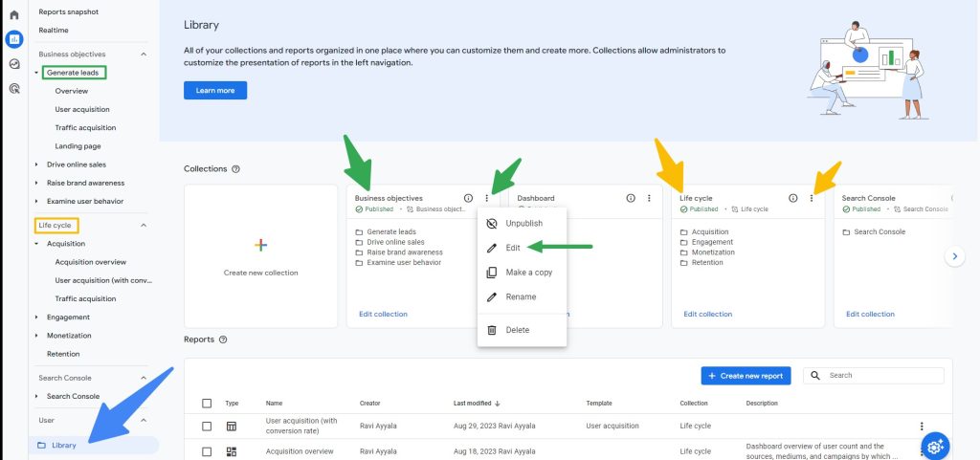
Task: Collapse the User sidebar section
Action: [144, 421]
